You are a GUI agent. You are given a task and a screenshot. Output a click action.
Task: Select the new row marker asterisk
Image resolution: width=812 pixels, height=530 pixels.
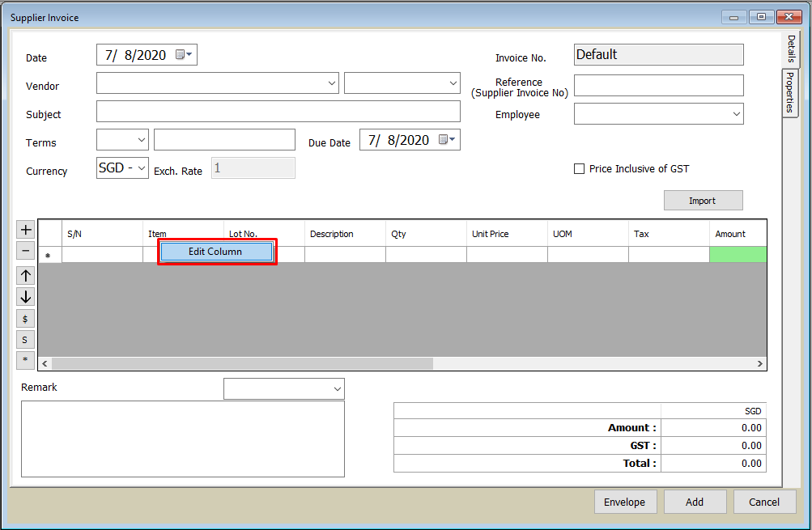48,255
